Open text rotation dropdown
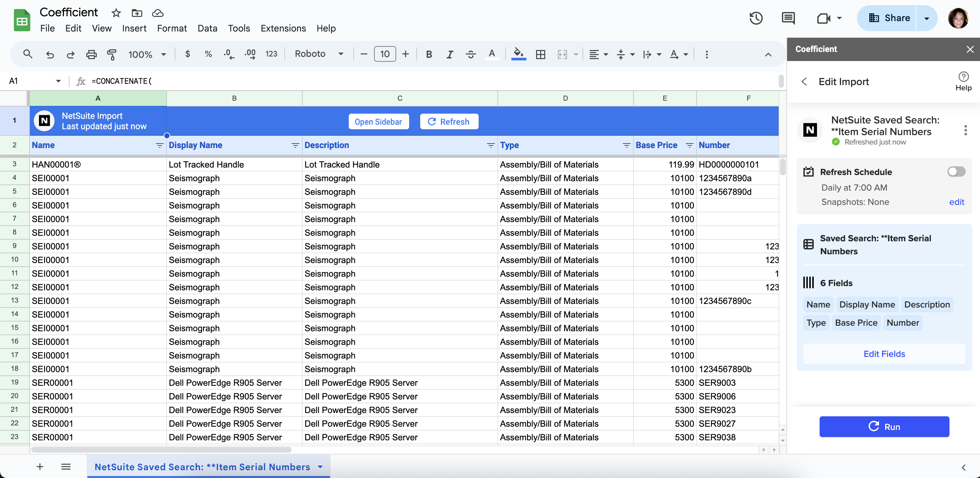980x478 pixels. pos(678,54)
